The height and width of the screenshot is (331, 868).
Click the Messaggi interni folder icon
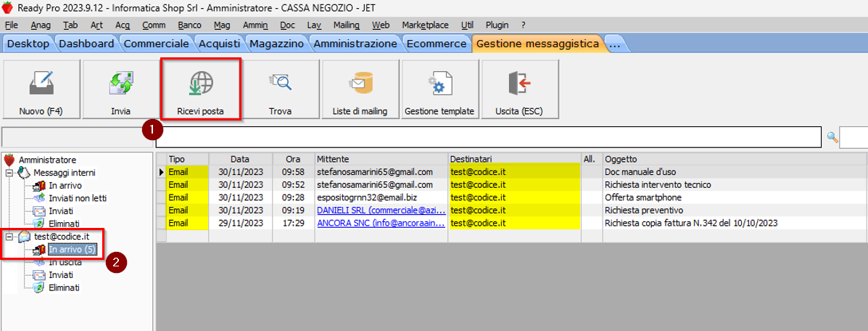pos(22,173)
